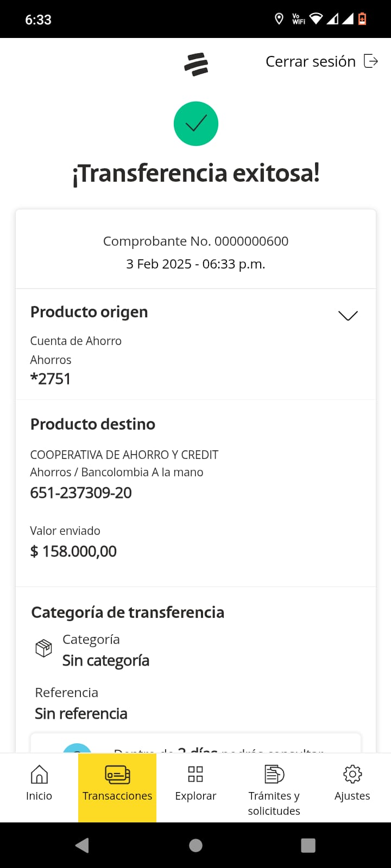Tap the Valor enviado amount $ 158.000,00
The height and width of the screenshot is (868, 391).
coord(73,552)
